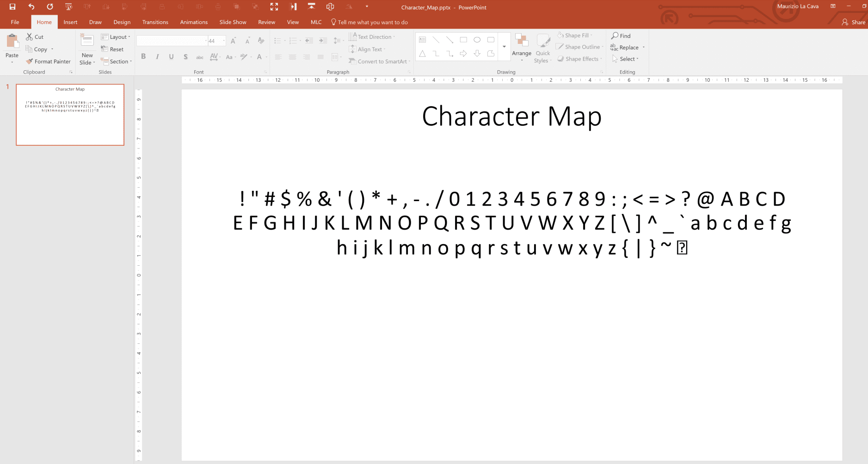868x464 pixels.
Task: Enable underline formatting
Action: [171, 56]
